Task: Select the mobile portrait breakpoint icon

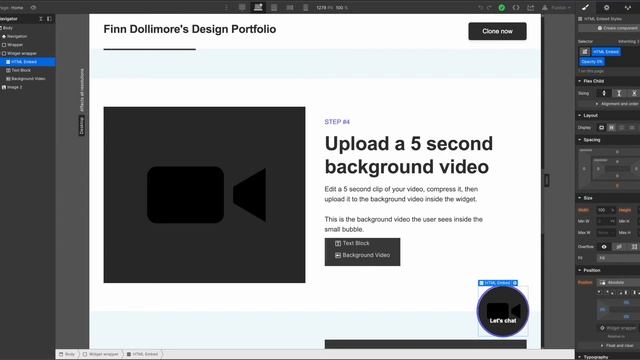Action: pyautogui.click(x=305, y=7)
